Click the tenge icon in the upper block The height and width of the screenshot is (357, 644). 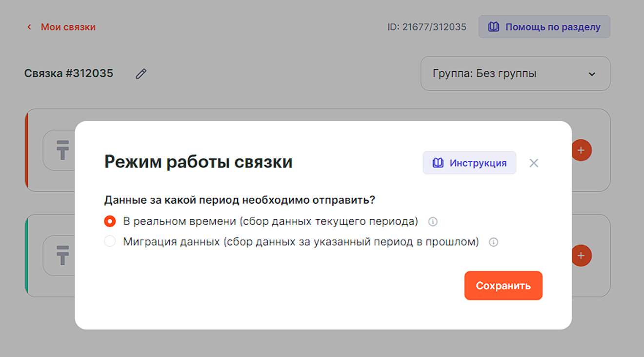click(62, 150)
